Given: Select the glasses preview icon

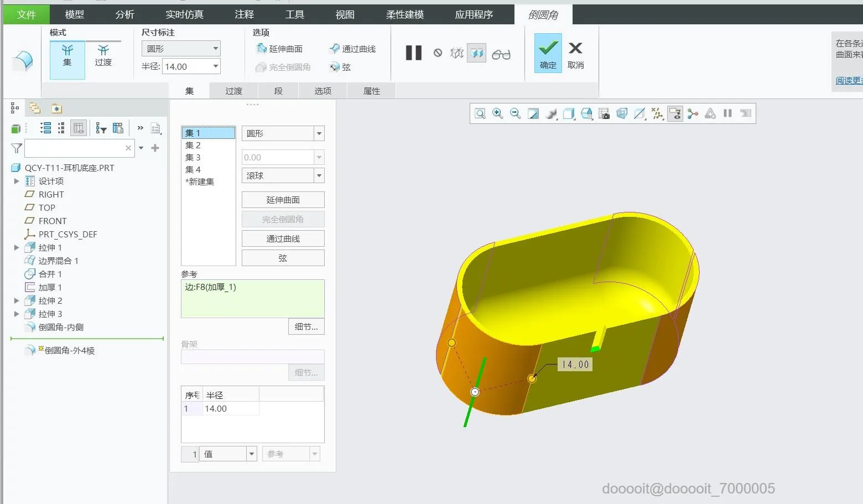Looking at the screenshot, I should coord(501,54).
